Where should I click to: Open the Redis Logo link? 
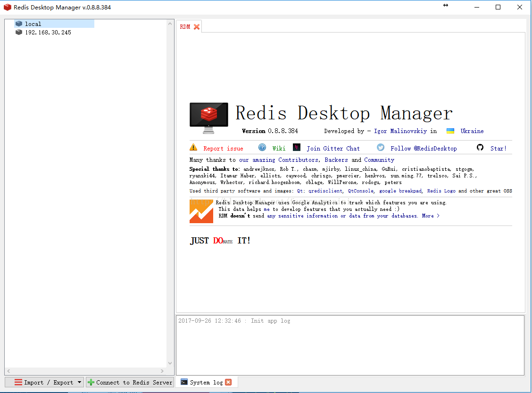point(441,191)
